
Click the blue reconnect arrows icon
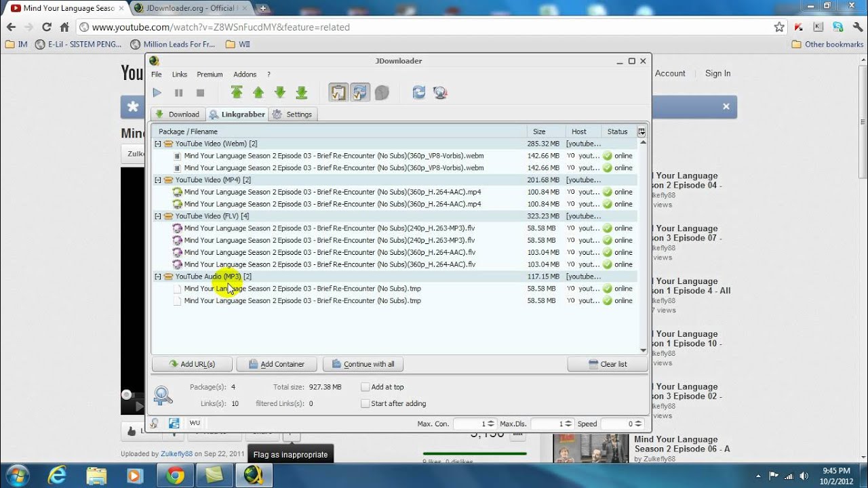(419, 93)
